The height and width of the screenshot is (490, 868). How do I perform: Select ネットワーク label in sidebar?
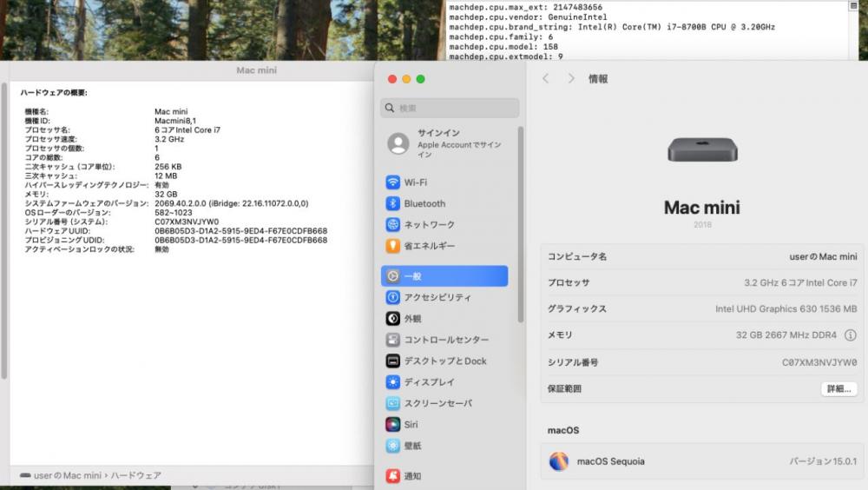[430, 224]
